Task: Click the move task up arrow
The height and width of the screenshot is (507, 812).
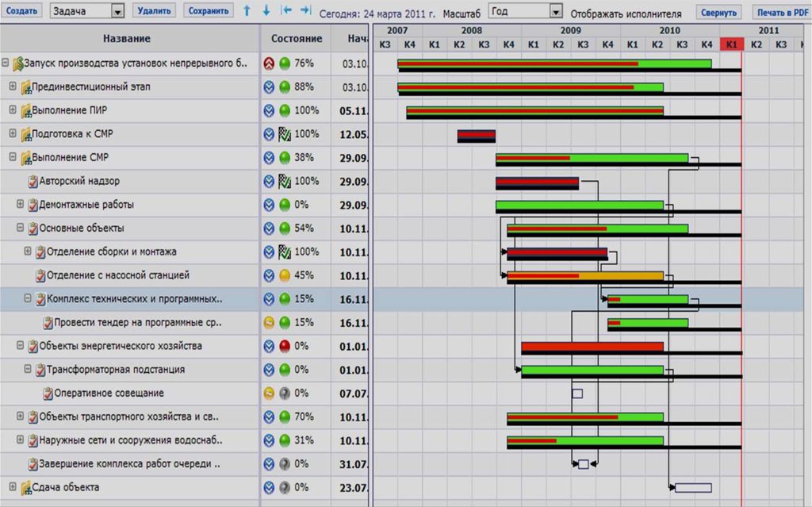Action: pyautogui.click(x=247, y=11)
